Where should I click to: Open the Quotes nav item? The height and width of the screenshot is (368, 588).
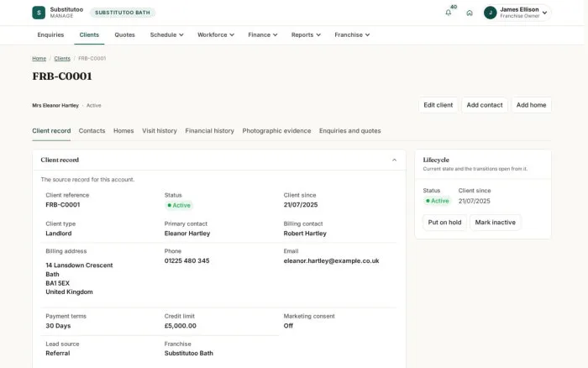click(124, 35)
